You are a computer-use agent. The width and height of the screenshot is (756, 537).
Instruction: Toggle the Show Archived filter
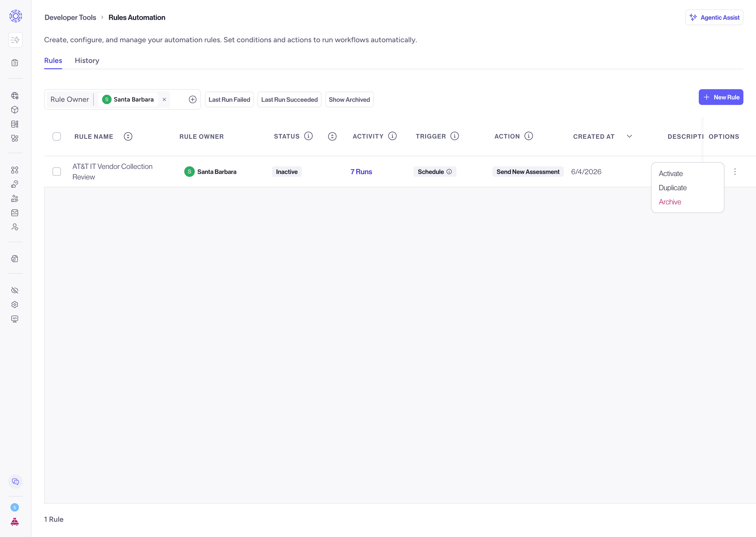point(349,99)
